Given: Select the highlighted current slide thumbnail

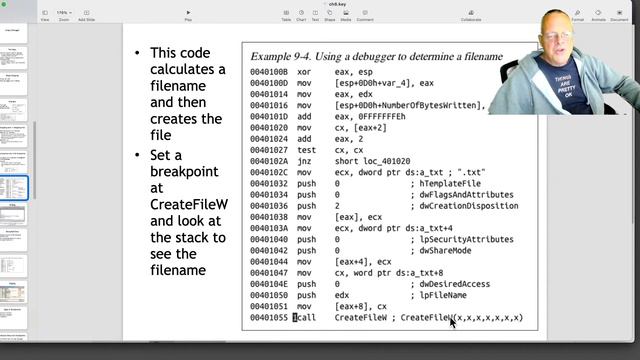Looking at the screenshot, I should (x=13, y=188).
